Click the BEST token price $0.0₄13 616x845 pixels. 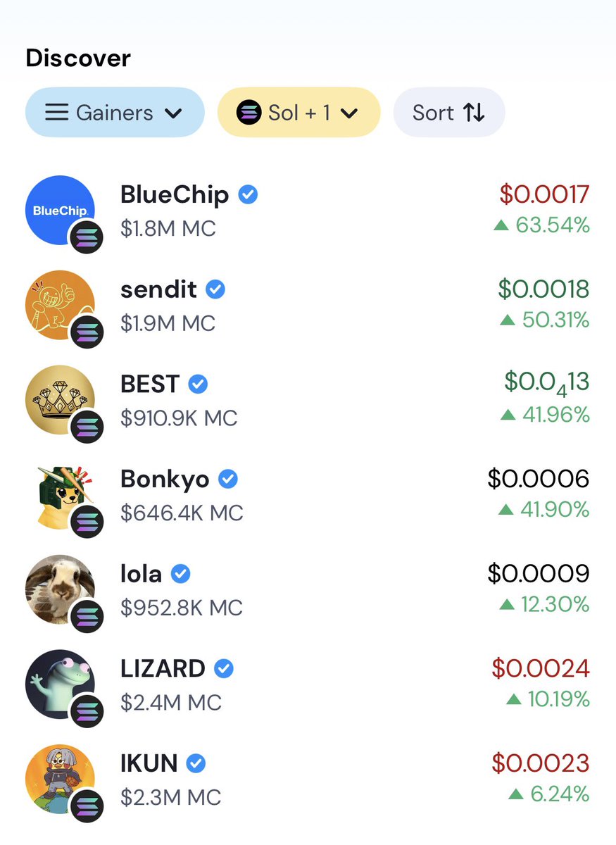click(547, 383)
